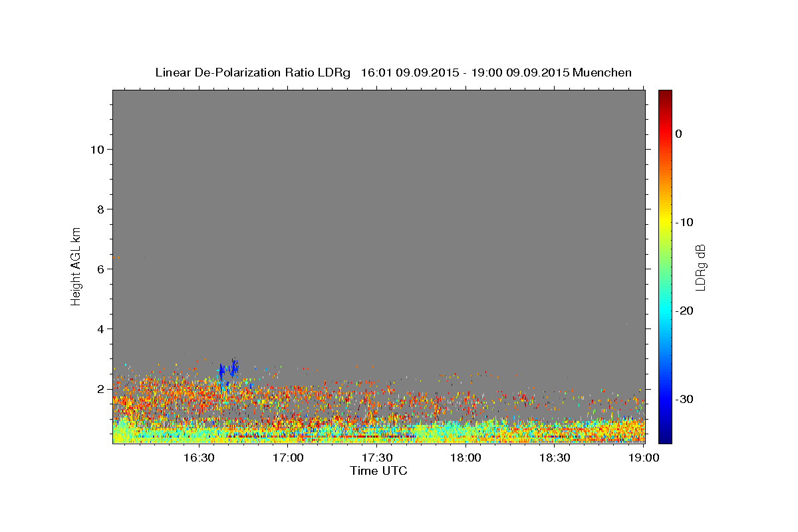
Task: Click the colorbar value label -30
Action: pos(684,399)
